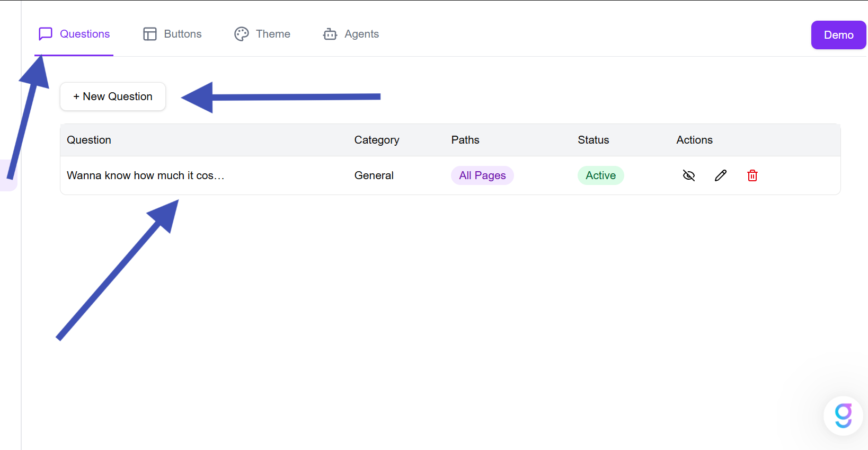Screen dimensions: 868x450
Task: Click the Questions speech bubble icon
Action: [46, 34]
